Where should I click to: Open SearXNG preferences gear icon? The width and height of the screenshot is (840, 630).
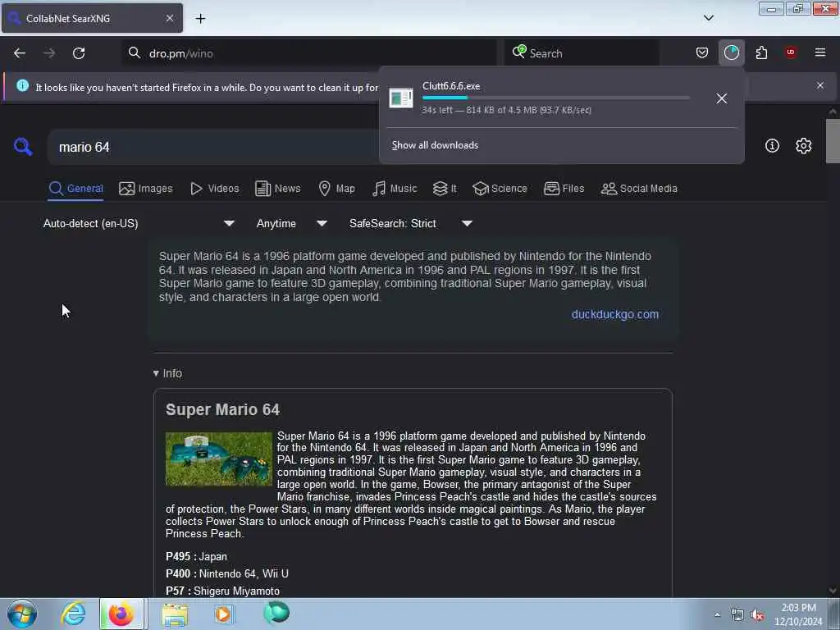803,146
